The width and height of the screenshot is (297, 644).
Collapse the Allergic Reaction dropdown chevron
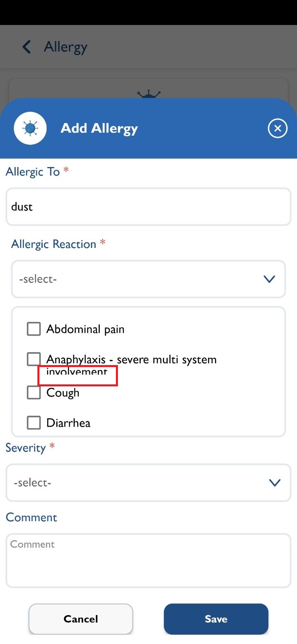[269, 279]
